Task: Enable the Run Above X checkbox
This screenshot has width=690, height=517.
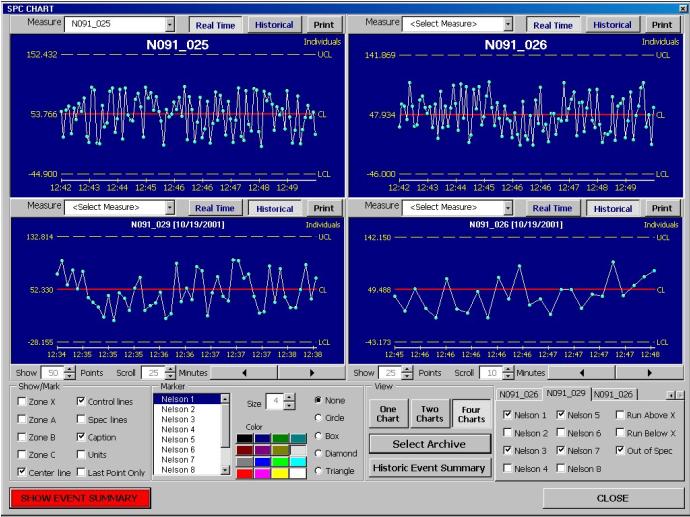Action: (620, 414)
